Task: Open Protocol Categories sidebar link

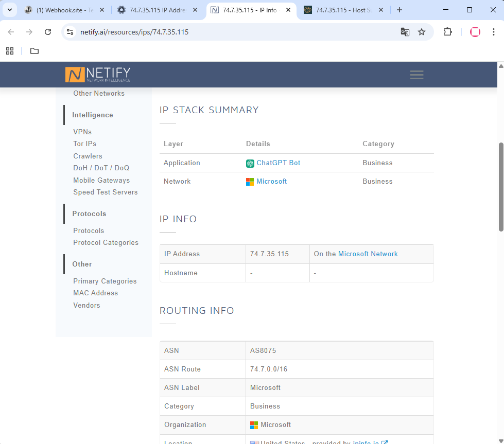Action: pyautogui.click(x=106, y=242)
